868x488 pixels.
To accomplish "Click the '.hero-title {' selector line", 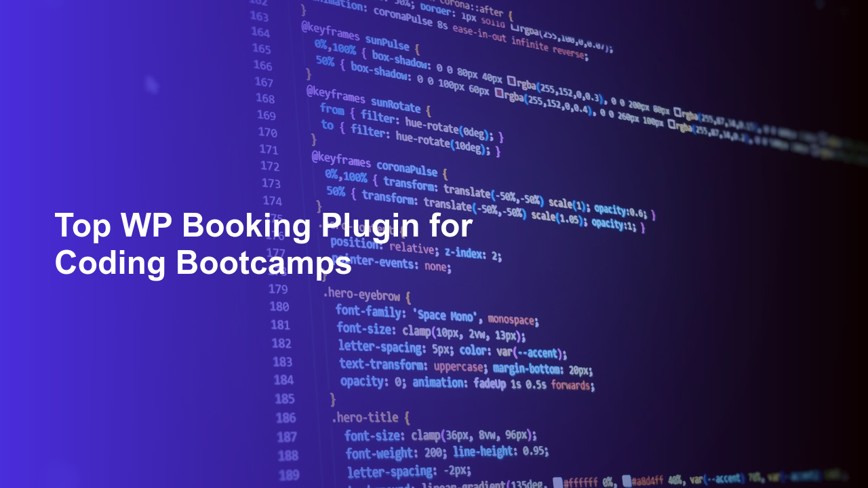I will pos(370,418).
